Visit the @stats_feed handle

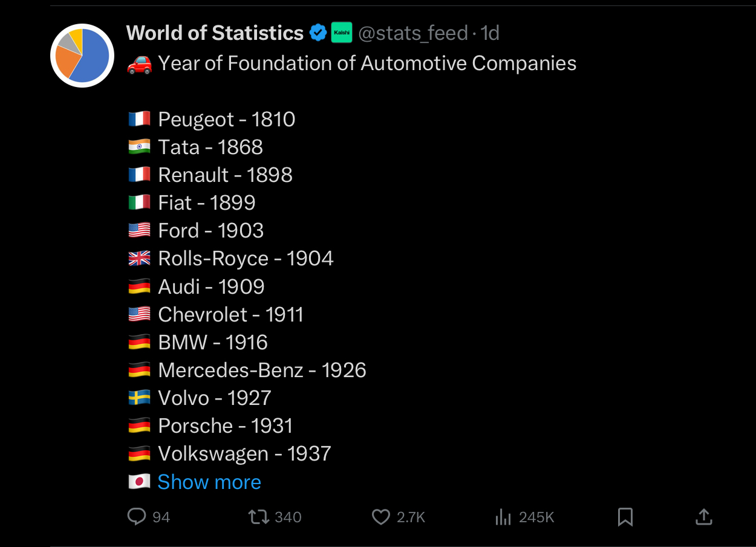coord(413,33)
